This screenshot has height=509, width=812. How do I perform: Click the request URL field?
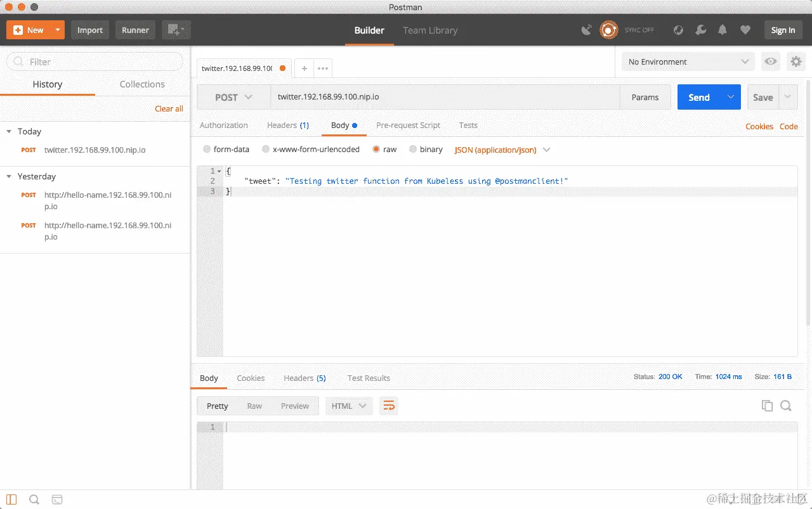[445, 97]
